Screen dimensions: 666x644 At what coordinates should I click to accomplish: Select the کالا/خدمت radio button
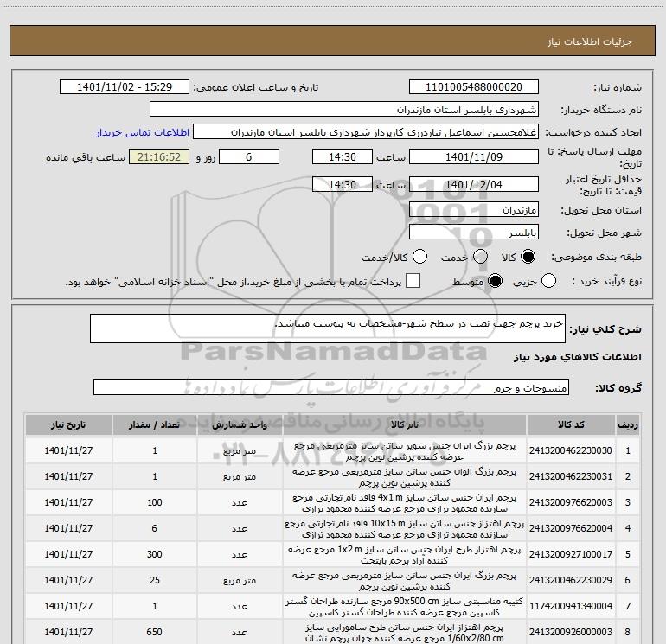420,257
